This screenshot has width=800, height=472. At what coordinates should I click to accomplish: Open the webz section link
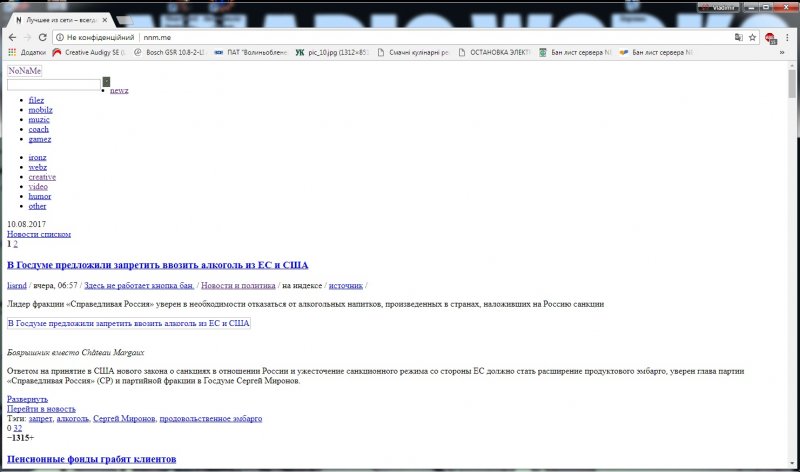point(38,167)
